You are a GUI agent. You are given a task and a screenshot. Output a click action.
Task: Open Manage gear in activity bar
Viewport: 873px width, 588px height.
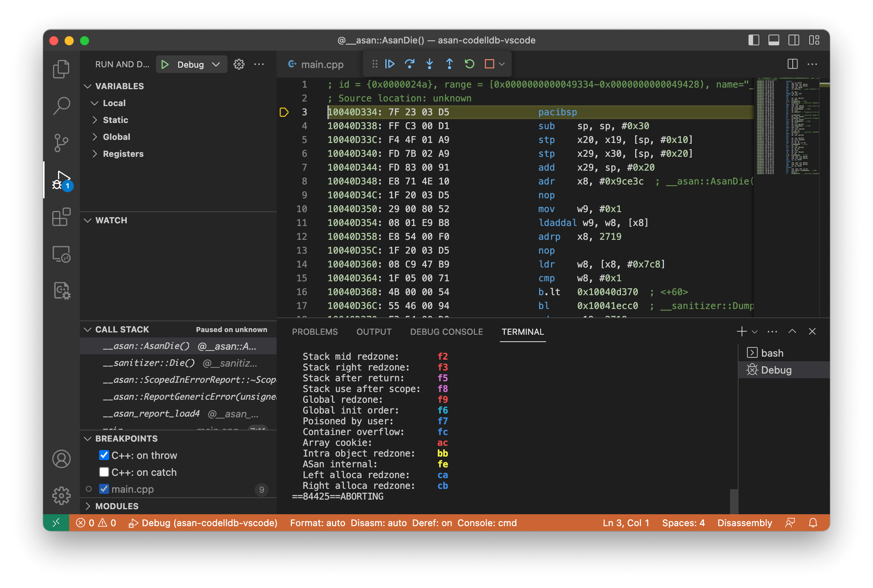tap(61, 496)
